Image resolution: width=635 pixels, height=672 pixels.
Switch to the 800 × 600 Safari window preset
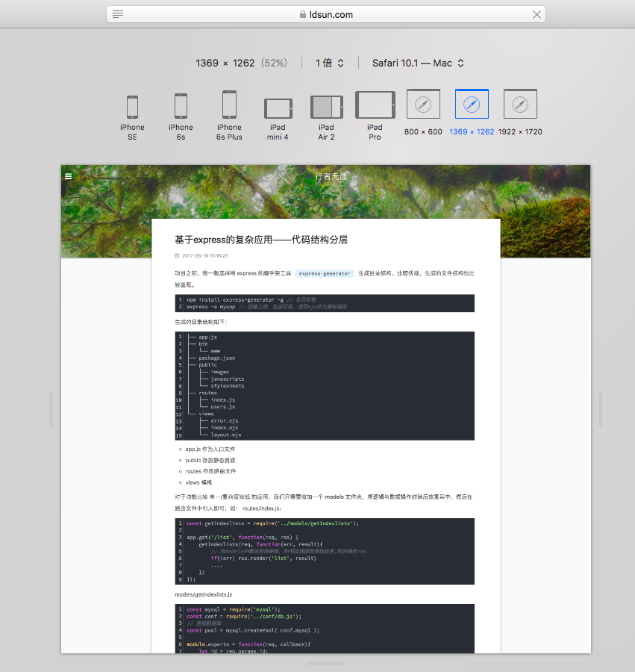(x=423, y=112)
